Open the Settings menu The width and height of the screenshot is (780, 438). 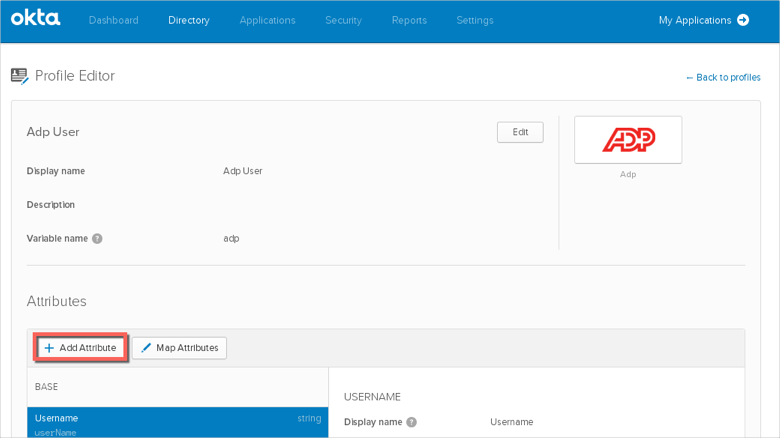coord(474,20)
